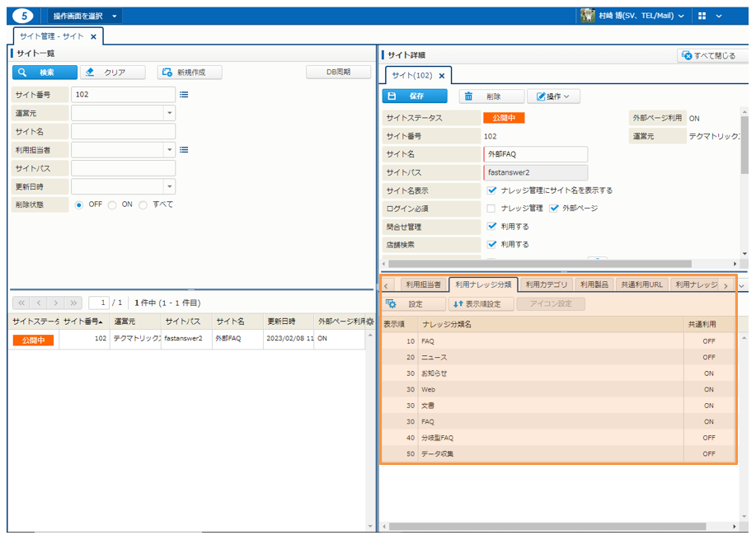Uncheck 利用する for 問合せ管理
The height and width of the screenshot is (540, 756).
tap(491, 227)
